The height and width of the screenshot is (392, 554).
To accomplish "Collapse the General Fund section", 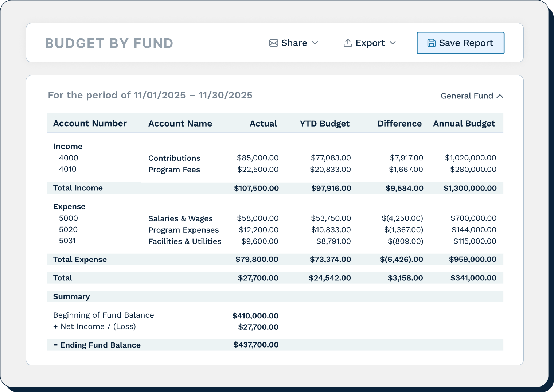I will tap(472, 96).
